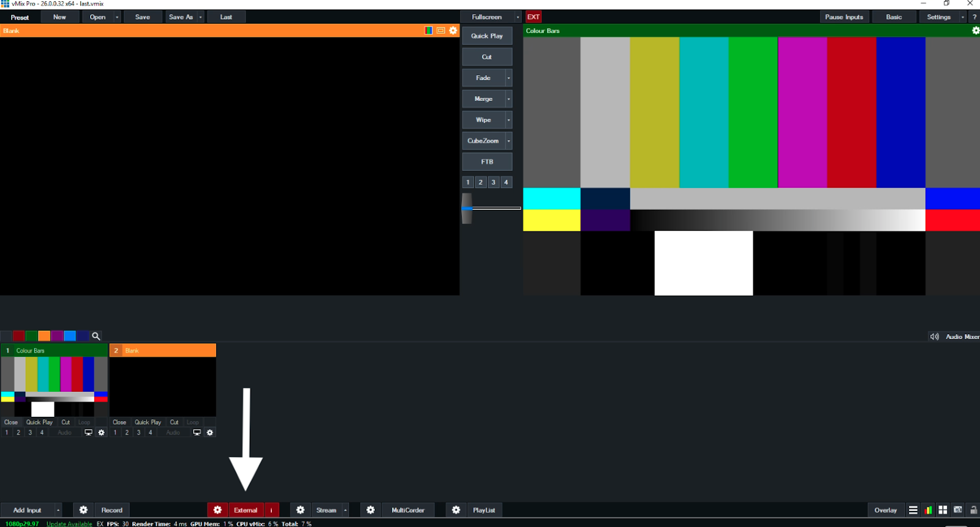This screenshot has width=980, height=527.
Task: Click Close on the Colour Bars input
Action: pos(11,422)
